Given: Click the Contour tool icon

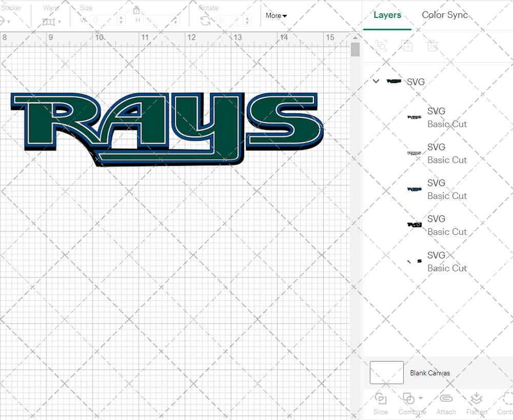Looking at the screenshot, I should [x=508, y=399].
